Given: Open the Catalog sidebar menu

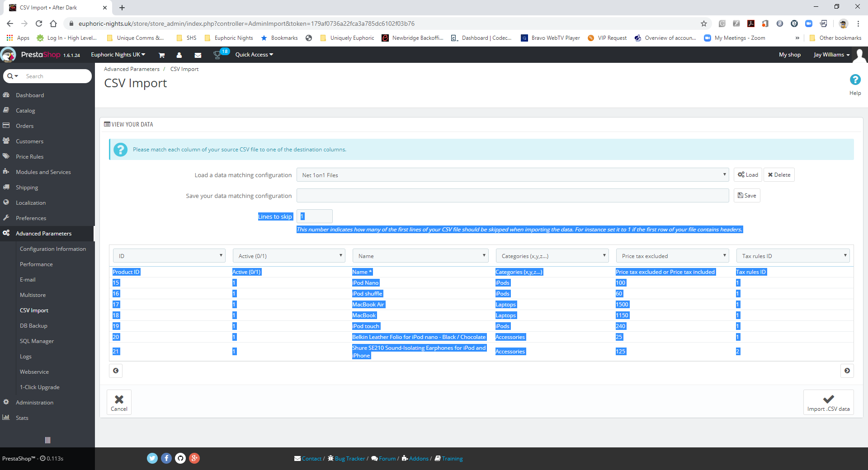Looking at the screenshot, I should 47,110.
